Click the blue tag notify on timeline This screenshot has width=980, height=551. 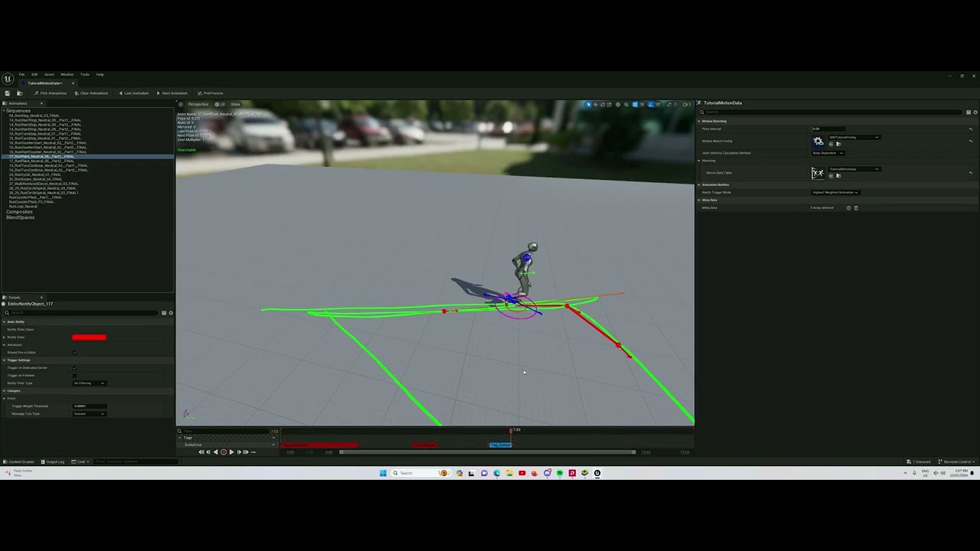(x=501, y=445)
